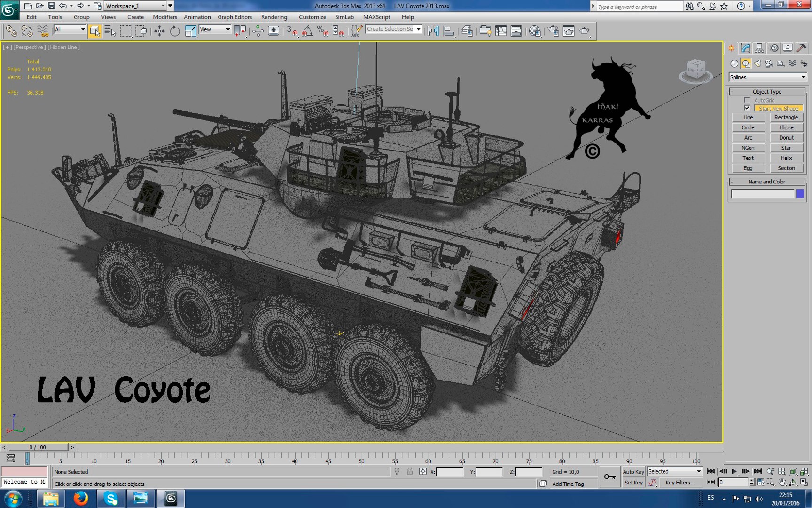Pick the Select and Rotate tool
The height and width of the screenshot is (508, 812).
pyautogui.click(x=175, y=32)
